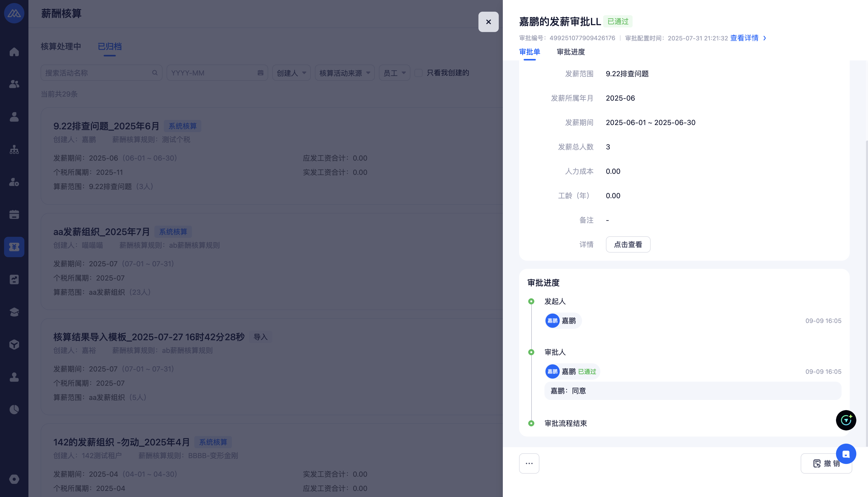Click the 点击查看 details button
Viewport: 868px width, 497px height.
(x=628, y=244)
